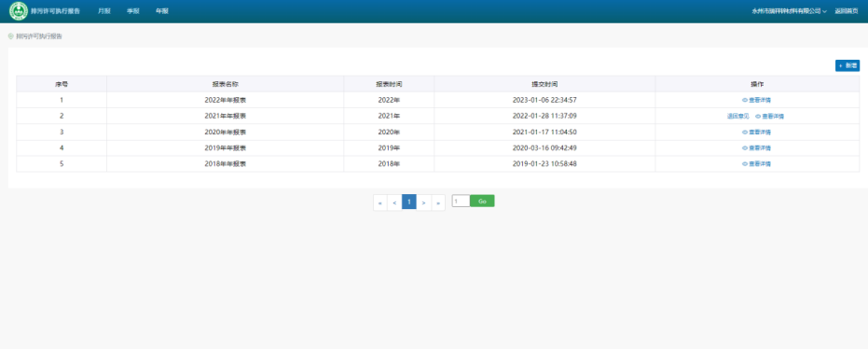Open 退回意见 for the 2021 report
Viewport: 868px width, 349px height.
click(x=737, y=117)
